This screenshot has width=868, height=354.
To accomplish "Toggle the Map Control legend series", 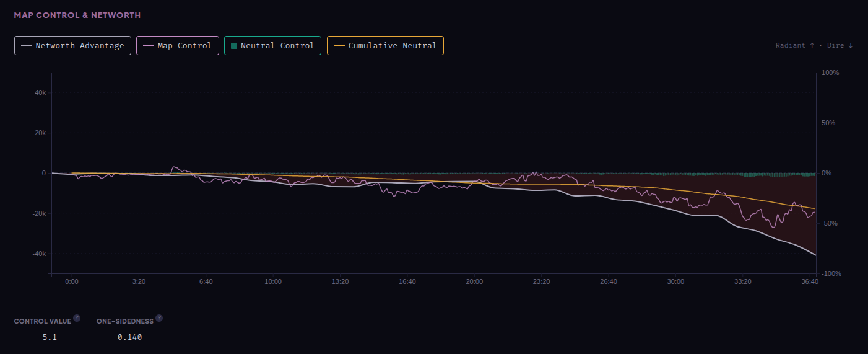I will (x=178, y=45).
